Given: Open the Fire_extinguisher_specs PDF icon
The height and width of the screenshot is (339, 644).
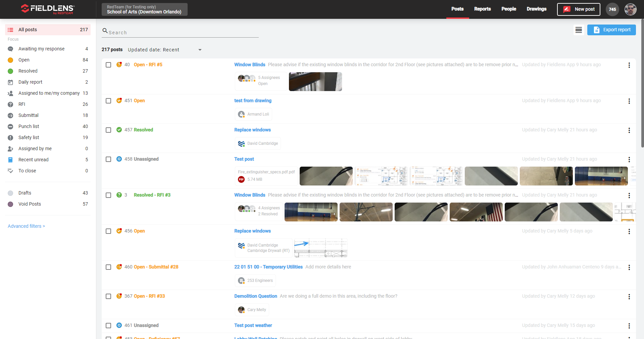Looking at the screenshot, I should pyautogui.click(x=241, y=179).
